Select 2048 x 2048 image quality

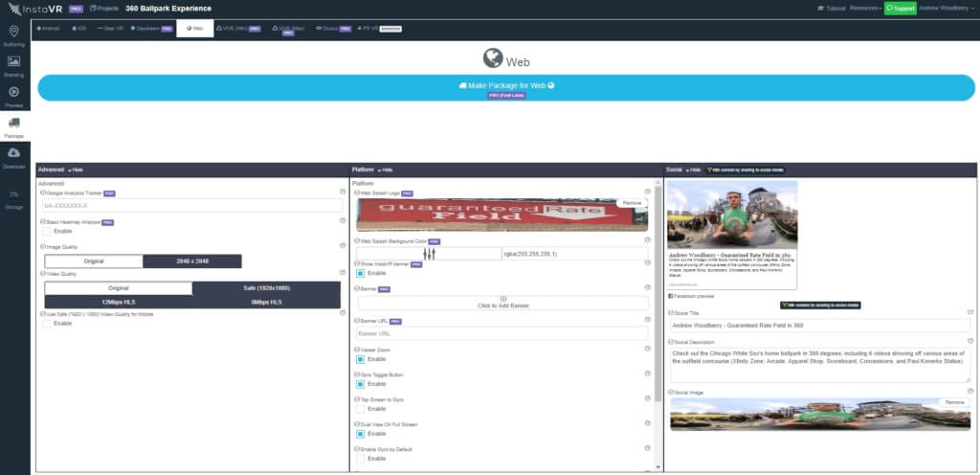191,261
